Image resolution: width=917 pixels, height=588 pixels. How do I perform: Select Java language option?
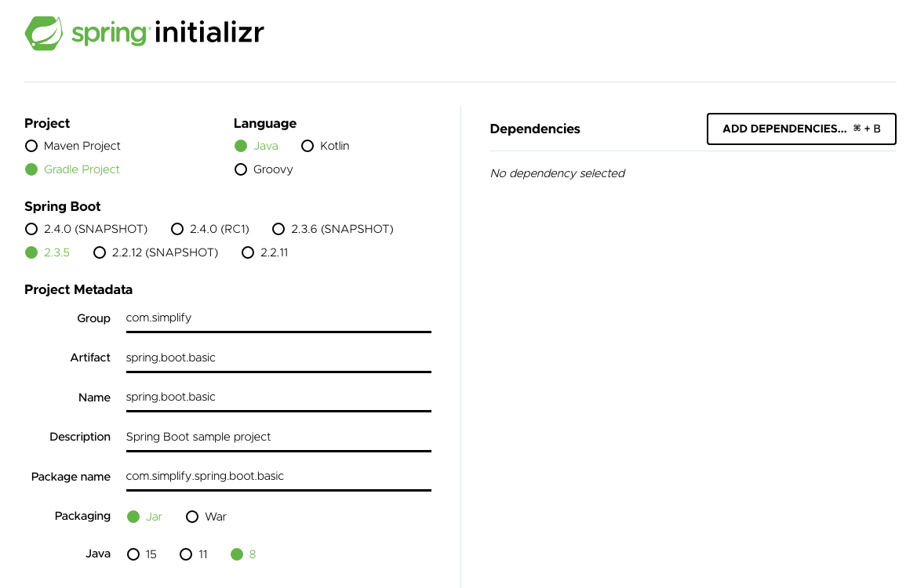tap(241, 146)
